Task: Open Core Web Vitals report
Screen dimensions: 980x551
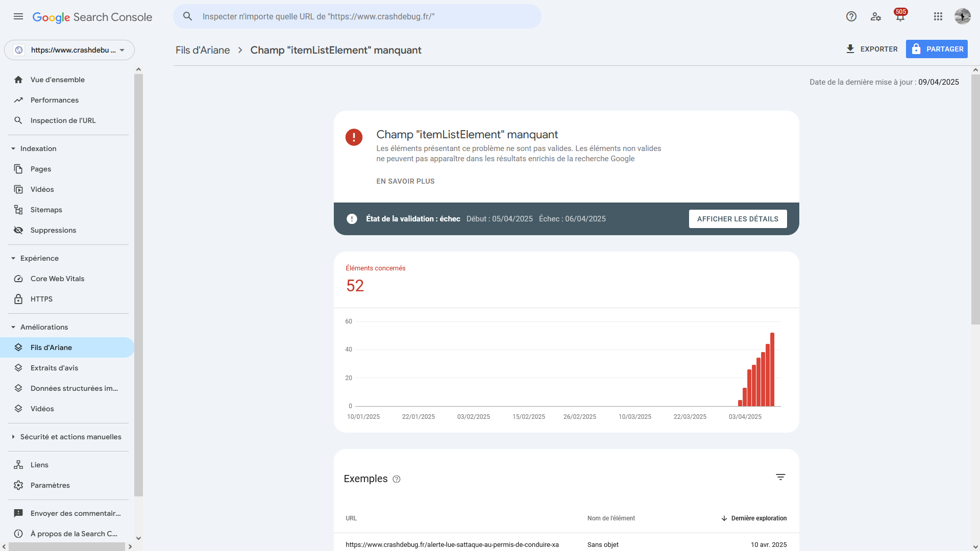Action: (x=57, y=279)
